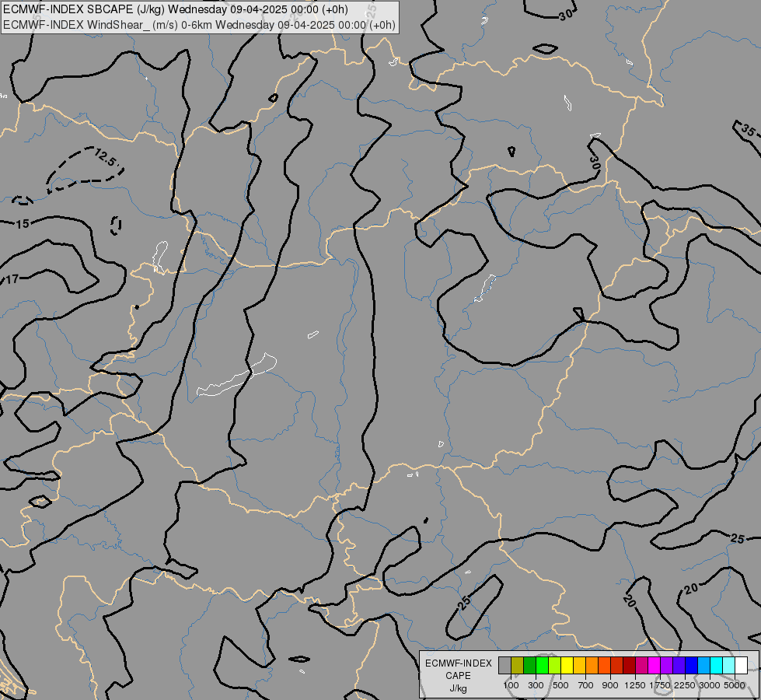The height and width of the screenshot is (700, 761).
Task: Select the lime yellow-green legend swatch
Action: click(x=555, y=665)
